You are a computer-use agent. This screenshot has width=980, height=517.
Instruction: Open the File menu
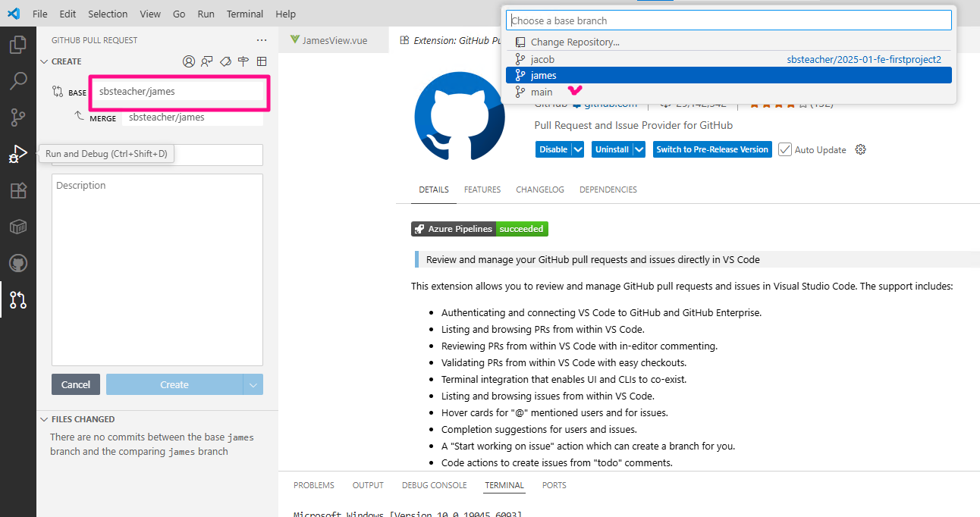pyautogui.click(x=40, y=14)
